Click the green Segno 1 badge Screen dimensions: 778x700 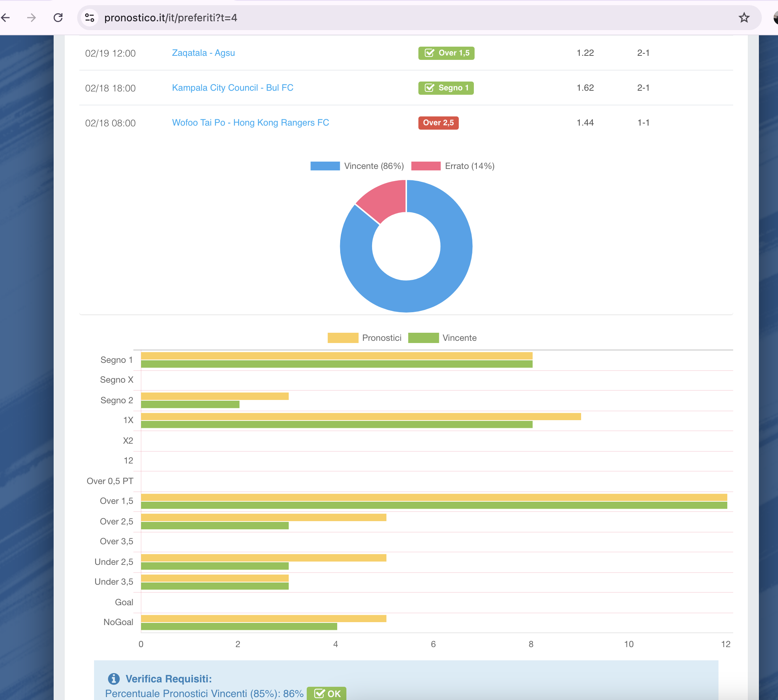click(446, 88)
